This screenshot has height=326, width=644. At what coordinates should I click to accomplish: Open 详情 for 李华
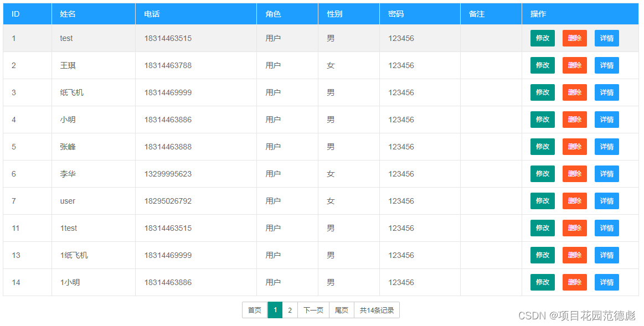tap(607, 174)
